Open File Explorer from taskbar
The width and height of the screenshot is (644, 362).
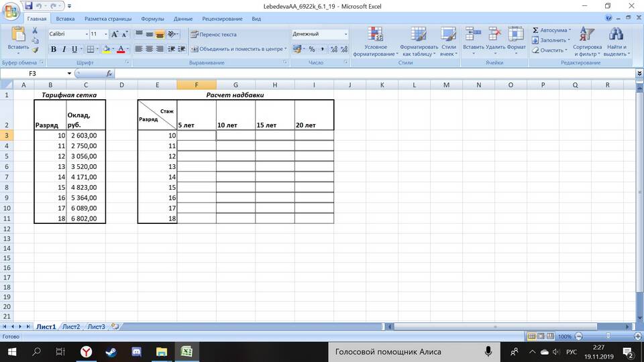point(162,352)
